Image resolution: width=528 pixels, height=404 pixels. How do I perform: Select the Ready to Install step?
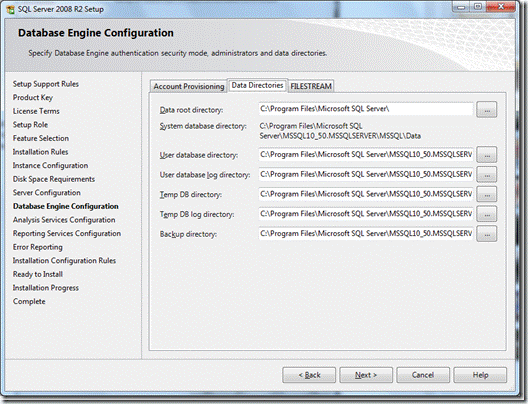pyautogui.click(x=38, y=274)
